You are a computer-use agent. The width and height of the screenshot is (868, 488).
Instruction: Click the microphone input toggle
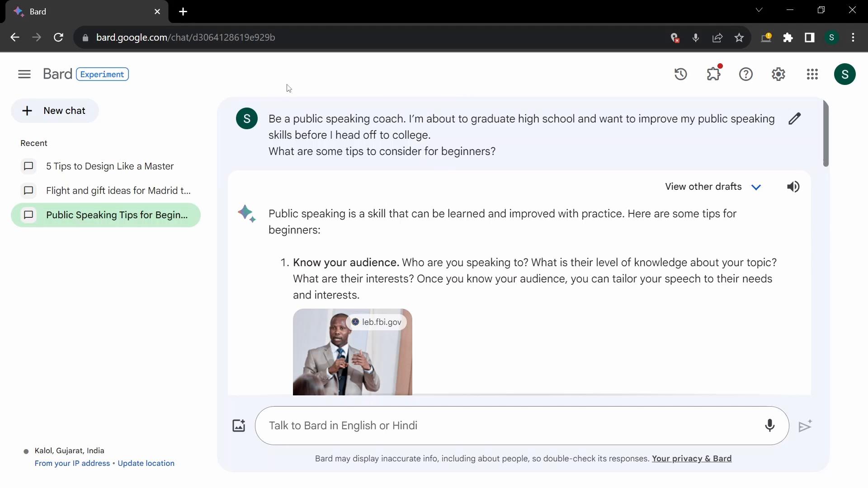(x=770, y=425)
